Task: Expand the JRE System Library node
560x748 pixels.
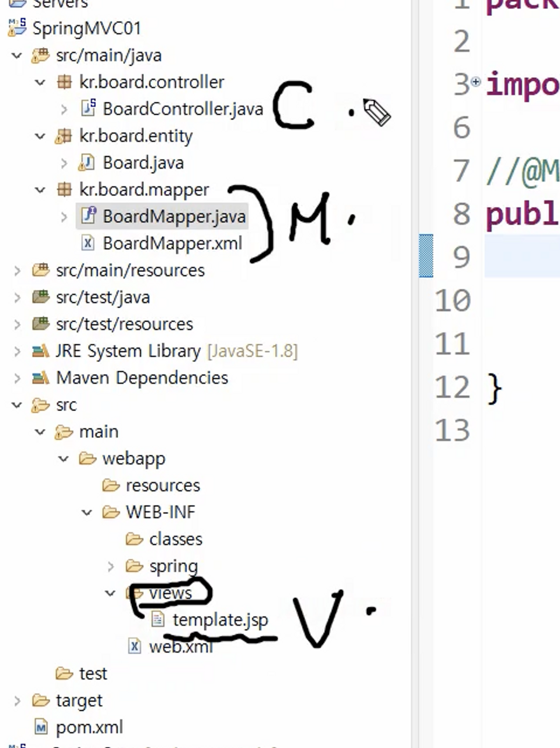Action: click(x=17, y=352)
